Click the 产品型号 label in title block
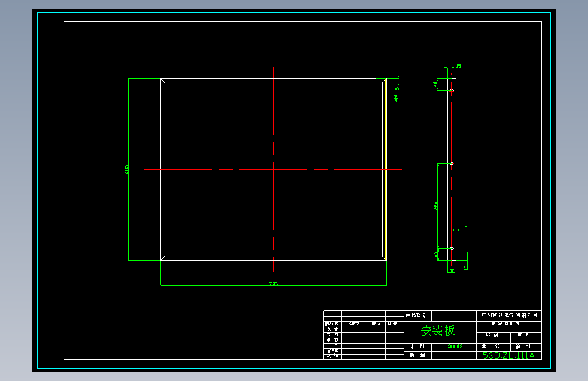The height and width of the screenshot is (381, 588). point(416,315)
